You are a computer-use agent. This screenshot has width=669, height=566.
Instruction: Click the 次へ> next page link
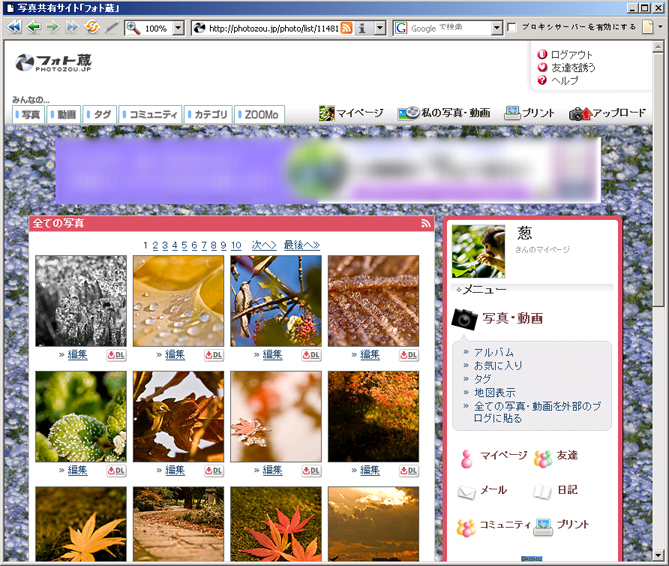click(264, 245)
